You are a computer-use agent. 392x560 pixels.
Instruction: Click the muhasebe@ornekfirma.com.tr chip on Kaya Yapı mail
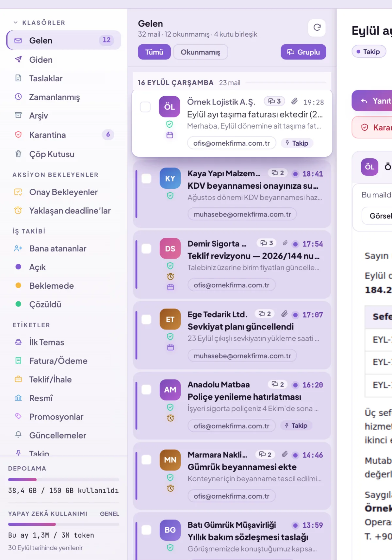[242, 214]
